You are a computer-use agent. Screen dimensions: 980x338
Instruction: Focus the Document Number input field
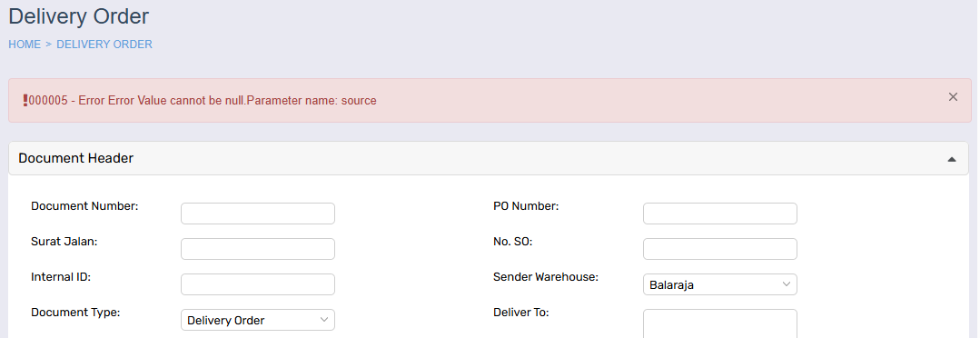[258, 214]
